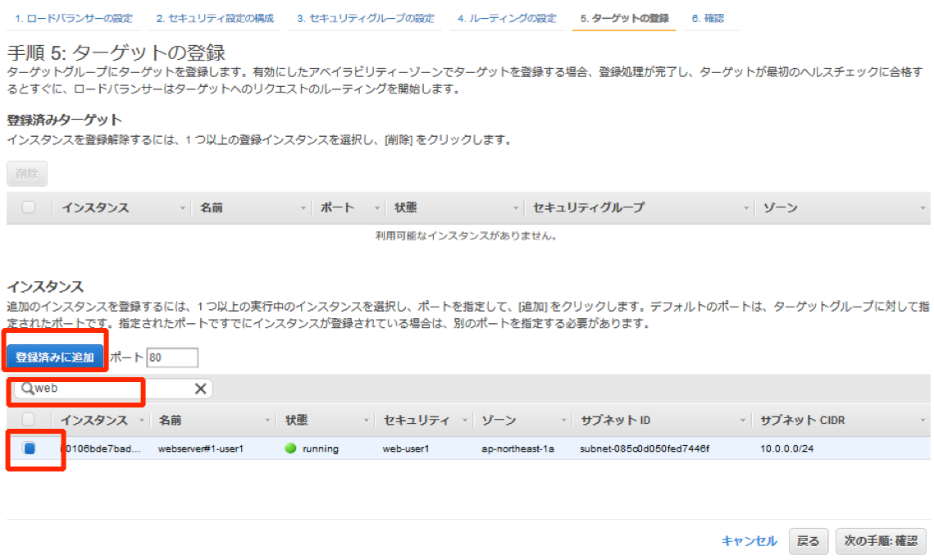Open step 1 ロードバランサーの設定 tab
Image resolution: width=934 pixels, height=560 pixels.
click(x=73, y=19)
